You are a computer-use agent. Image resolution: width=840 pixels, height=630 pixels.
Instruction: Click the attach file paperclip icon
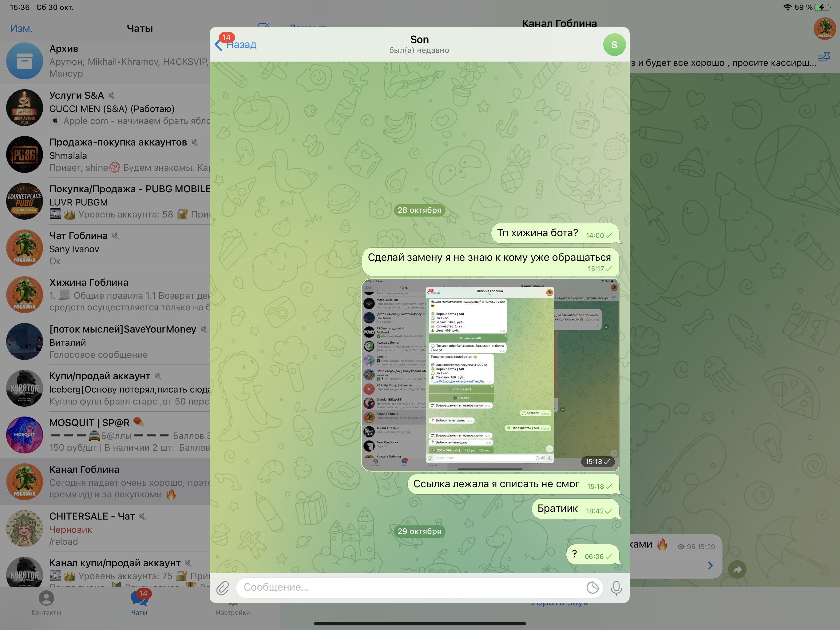click(223, 588)
